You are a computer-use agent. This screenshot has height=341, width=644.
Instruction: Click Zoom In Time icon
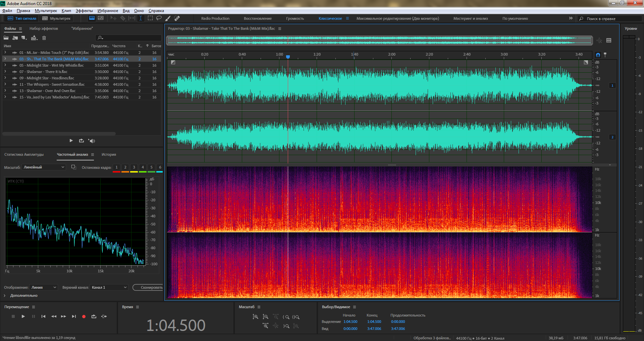(x=266, y=326)
